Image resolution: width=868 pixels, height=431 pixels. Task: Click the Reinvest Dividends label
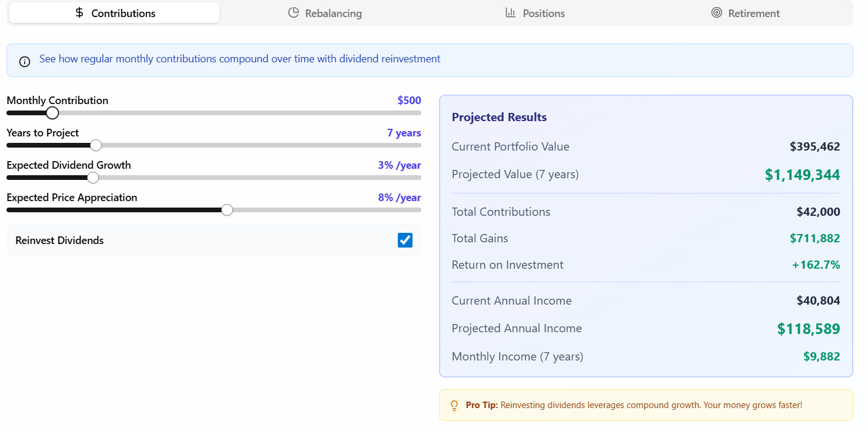59,240
